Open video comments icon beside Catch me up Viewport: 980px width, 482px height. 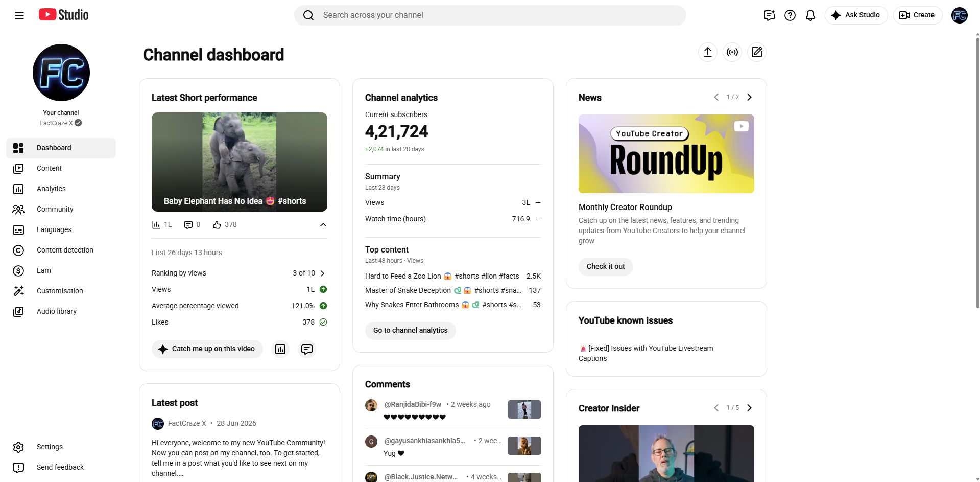[307, 349]
